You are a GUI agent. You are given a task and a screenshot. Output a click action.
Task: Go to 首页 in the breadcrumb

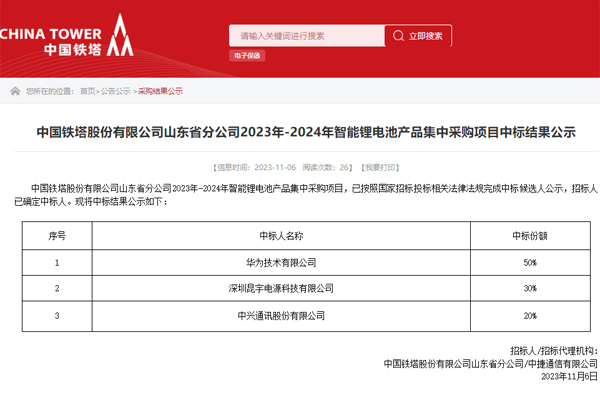click(88, 90)
